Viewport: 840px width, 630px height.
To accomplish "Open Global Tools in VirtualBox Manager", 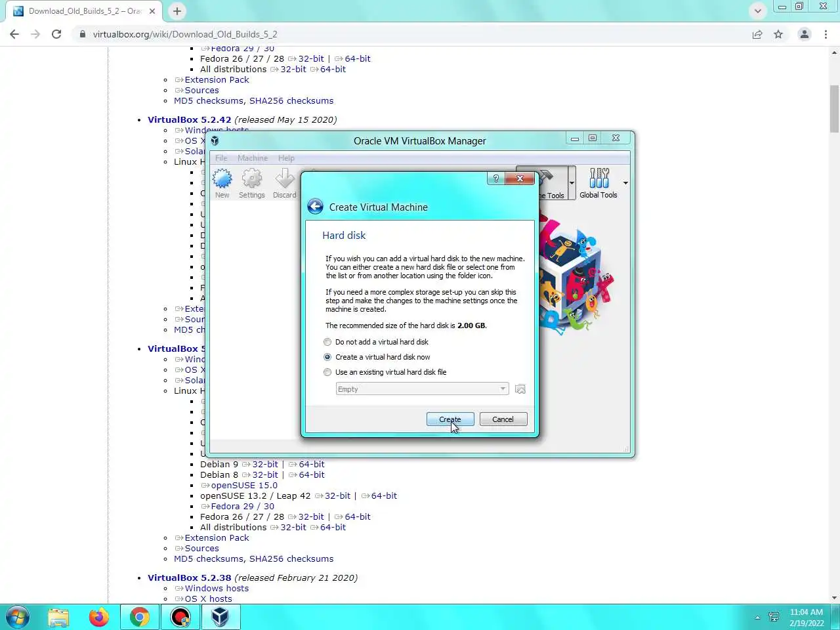I will tap(598, 183).
